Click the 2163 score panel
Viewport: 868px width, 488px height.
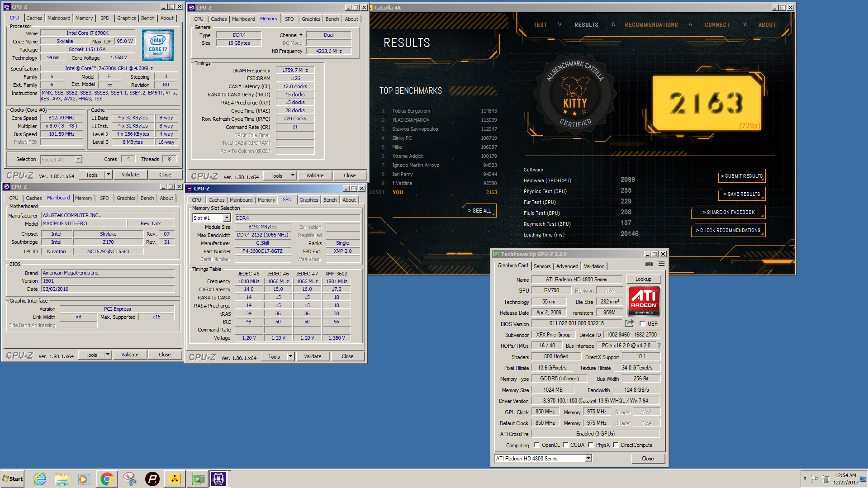tap(707, 103)
